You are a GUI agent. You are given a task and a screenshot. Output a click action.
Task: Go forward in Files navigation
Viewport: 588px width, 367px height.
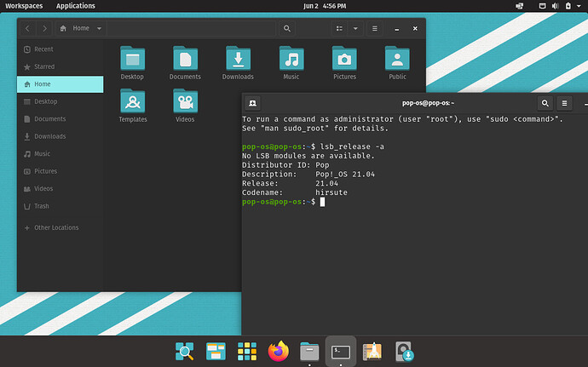pos(44,28)
